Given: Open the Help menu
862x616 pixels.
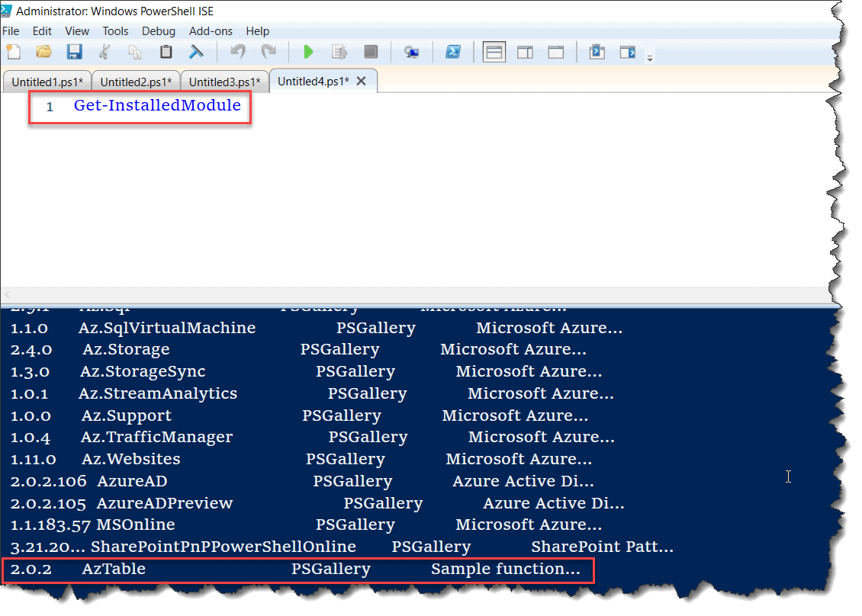Looking at the screenshot, I should click(x=257, y=31).
